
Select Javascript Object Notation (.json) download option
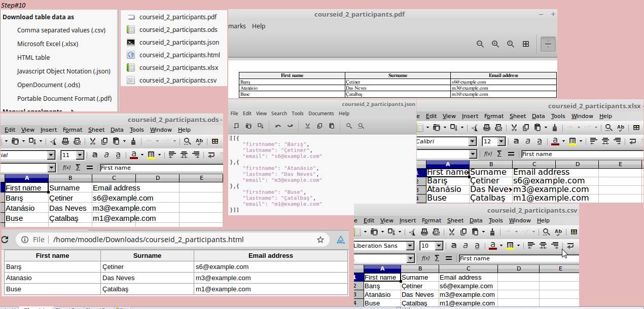(64, 71)
